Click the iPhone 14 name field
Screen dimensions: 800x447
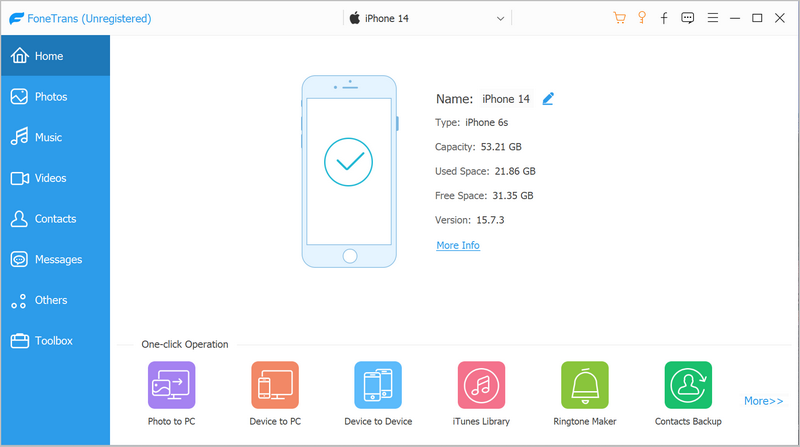[506, 99]
